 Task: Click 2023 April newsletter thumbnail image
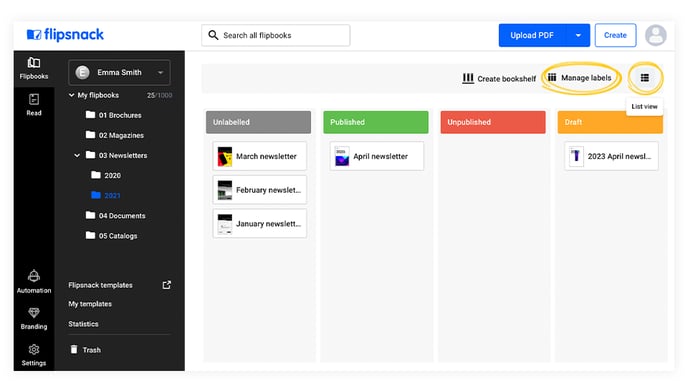click(577, 156)
